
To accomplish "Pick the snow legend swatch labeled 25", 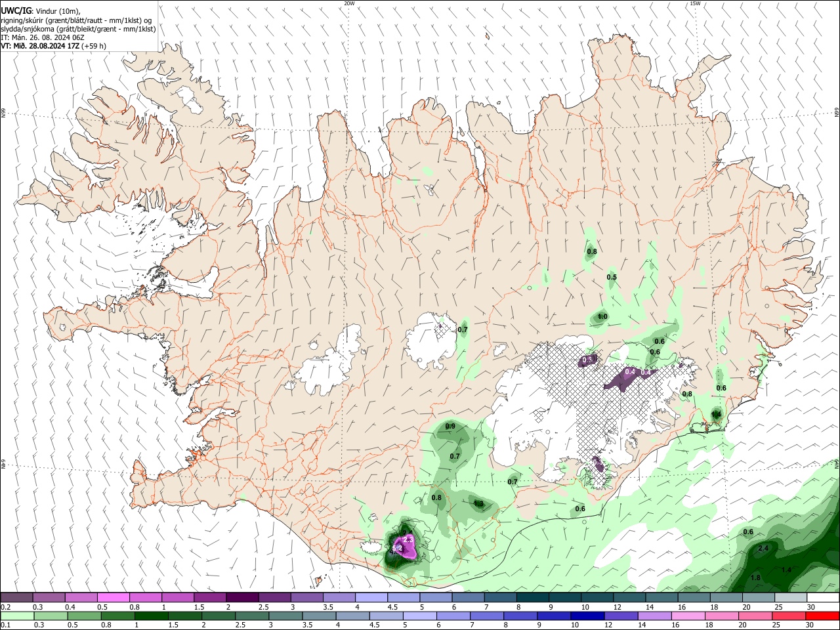I will 791,597.
